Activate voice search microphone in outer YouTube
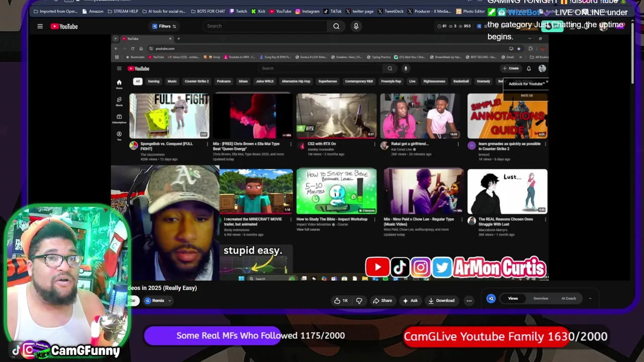 pos(356,26)
